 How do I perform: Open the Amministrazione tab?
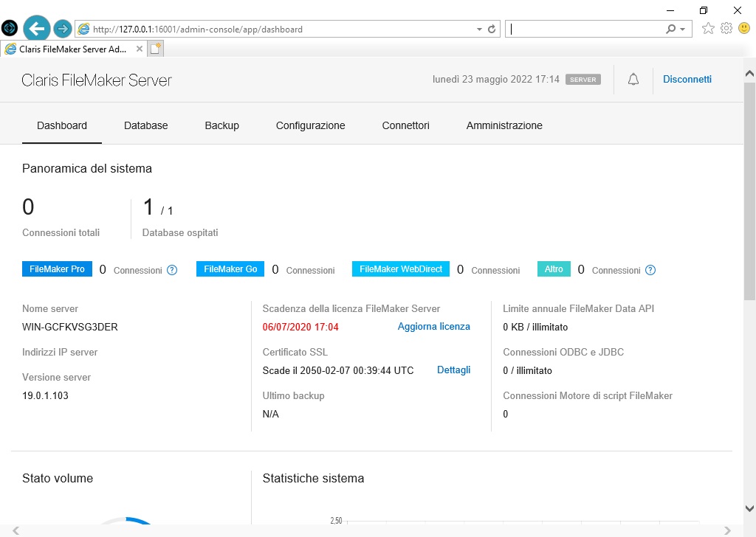point(504,125)
